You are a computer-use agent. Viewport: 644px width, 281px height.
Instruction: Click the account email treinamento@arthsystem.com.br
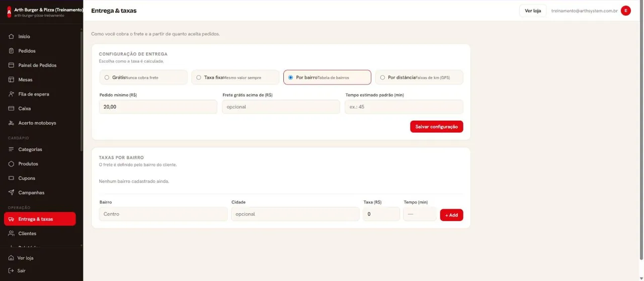tap(584, 11)
